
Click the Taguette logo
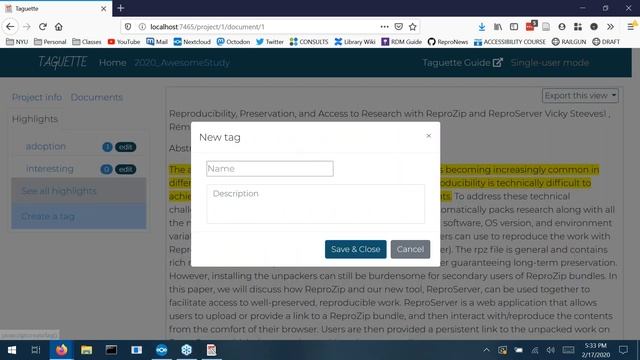[x=62, y=62]
